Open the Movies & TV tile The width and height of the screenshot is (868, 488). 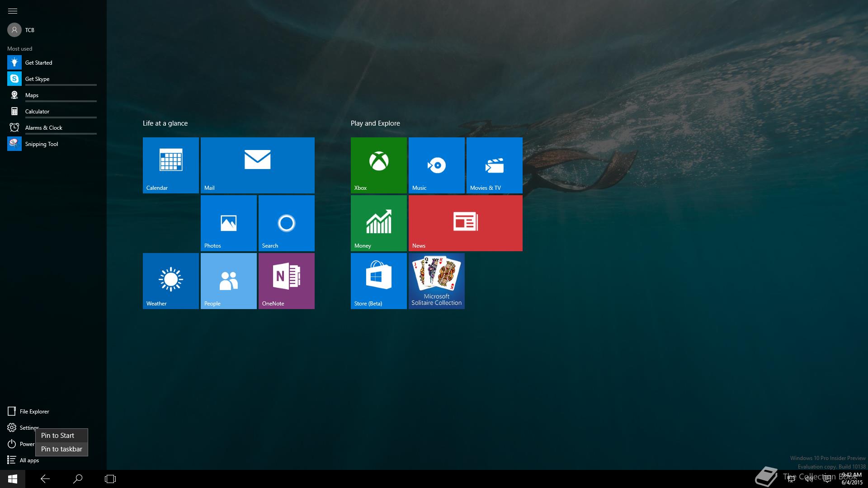494,165
